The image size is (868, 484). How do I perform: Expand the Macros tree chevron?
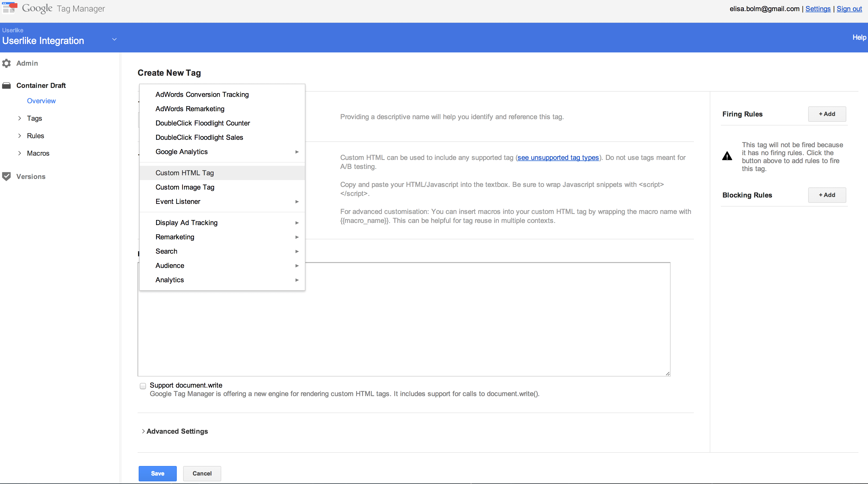click(x=20, y=153)
